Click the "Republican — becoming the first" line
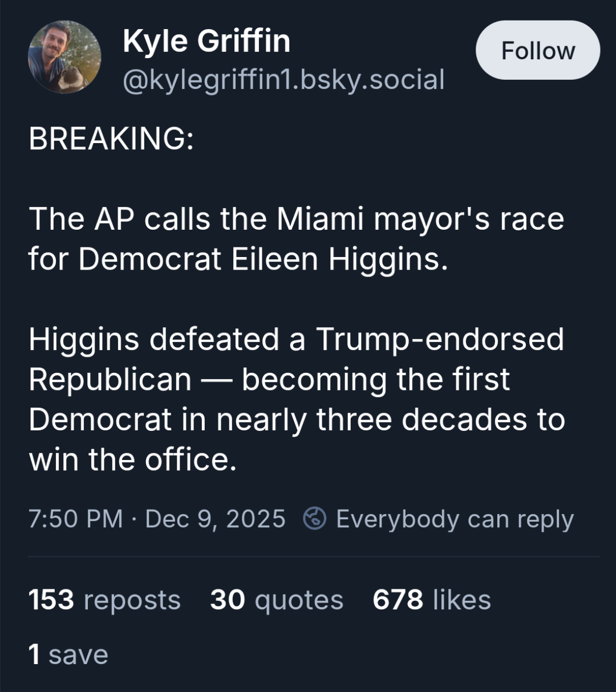 click(269, 380)
